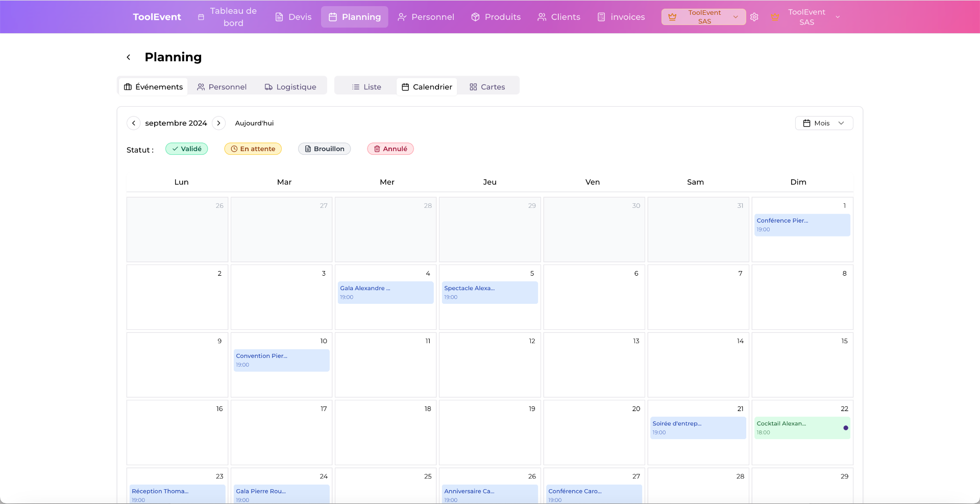980x504 pixels.
Task: Open the ToolEvent SAS organization dropdown
Action: point(703,17)
